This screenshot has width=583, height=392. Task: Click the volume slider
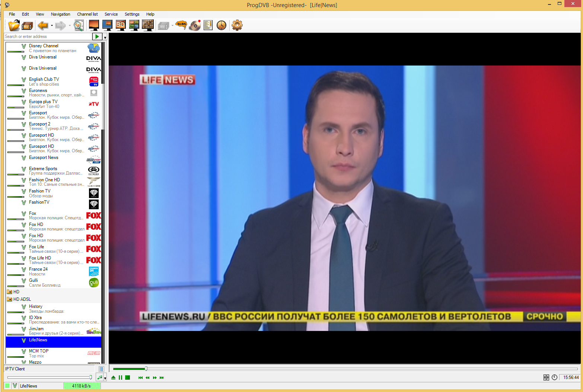coord(50,377)
